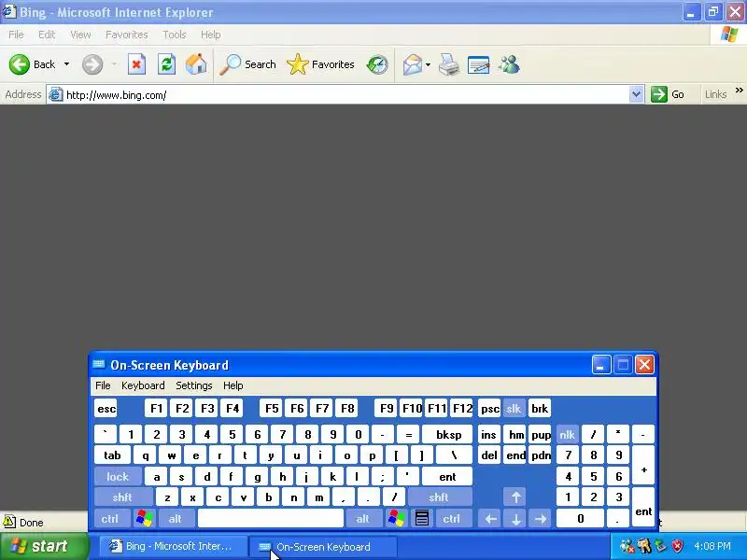Click the red shield security tray icon
The height and width of the screenshot is (560, 747).
pyautogui.click(x=677, y=546)
